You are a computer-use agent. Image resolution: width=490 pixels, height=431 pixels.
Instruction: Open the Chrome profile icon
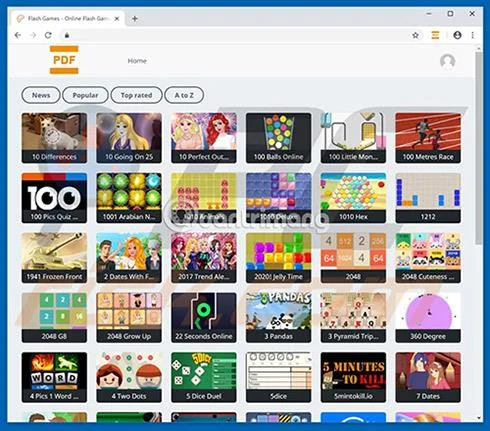457,35
